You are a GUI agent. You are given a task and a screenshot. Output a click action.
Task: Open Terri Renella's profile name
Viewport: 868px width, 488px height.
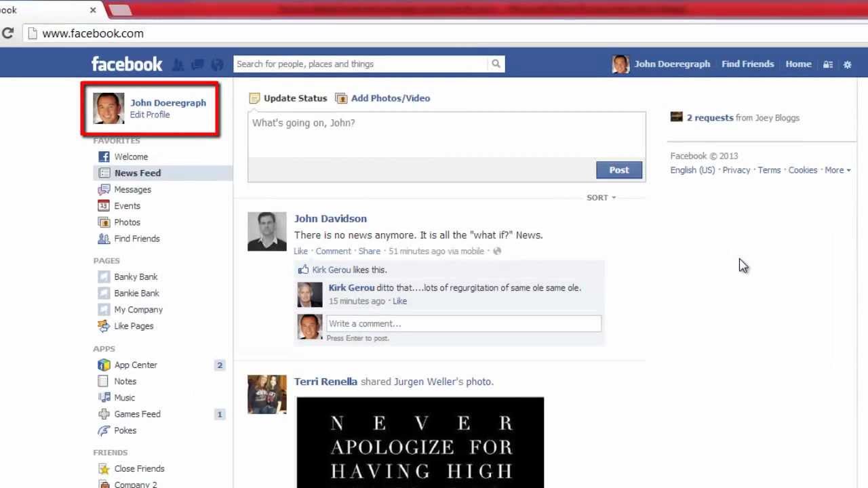[x=325, y=382]
